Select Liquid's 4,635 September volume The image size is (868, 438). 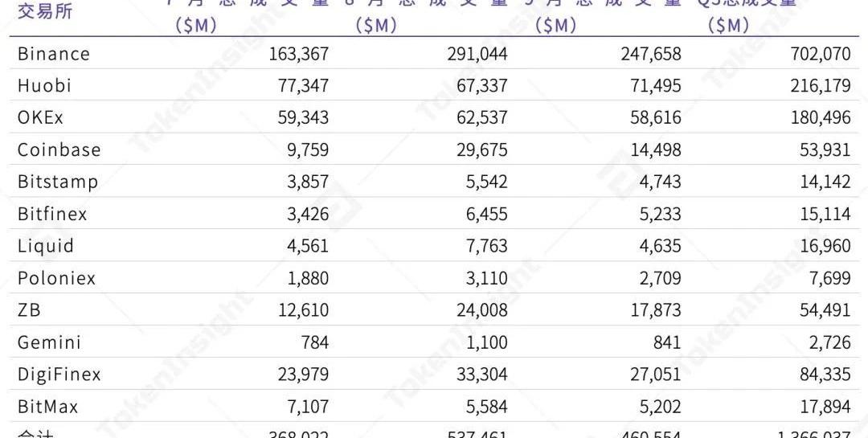pyautogui.click(x=661, y=247)
